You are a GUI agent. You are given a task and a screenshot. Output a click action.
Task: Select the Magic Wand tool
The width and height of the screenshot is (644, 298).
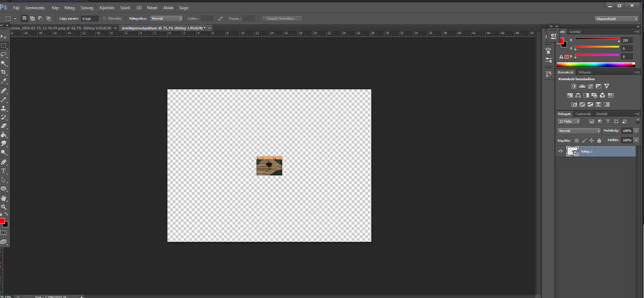coord(4,64)
